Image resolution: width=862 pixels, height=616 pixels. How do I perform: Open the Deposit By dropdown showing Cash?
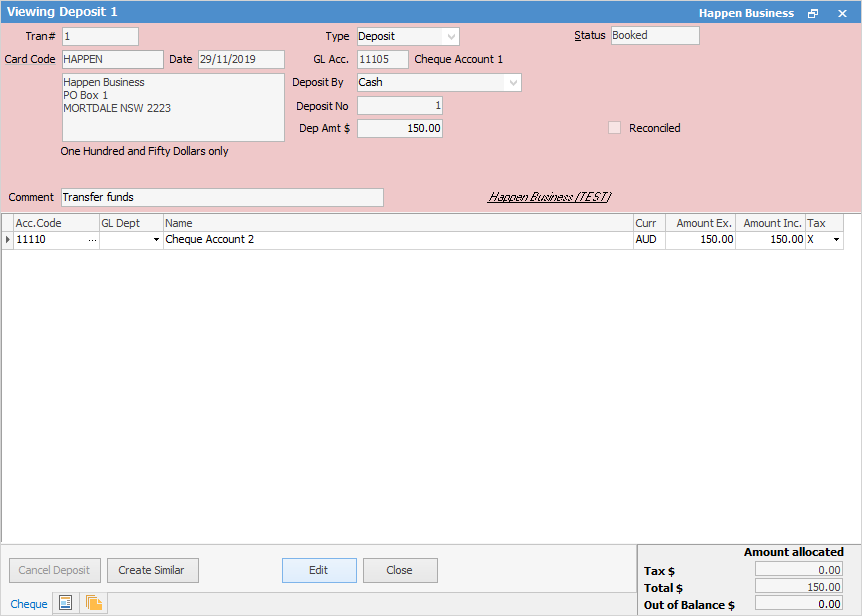(x=513, y=82)
